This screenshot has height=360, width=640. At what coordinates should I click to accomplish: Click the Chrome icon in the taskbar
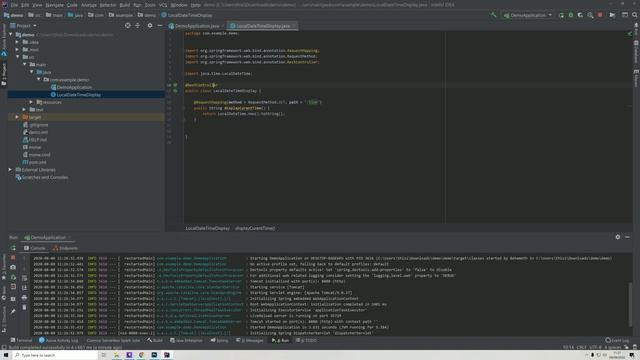coord(142,355)
